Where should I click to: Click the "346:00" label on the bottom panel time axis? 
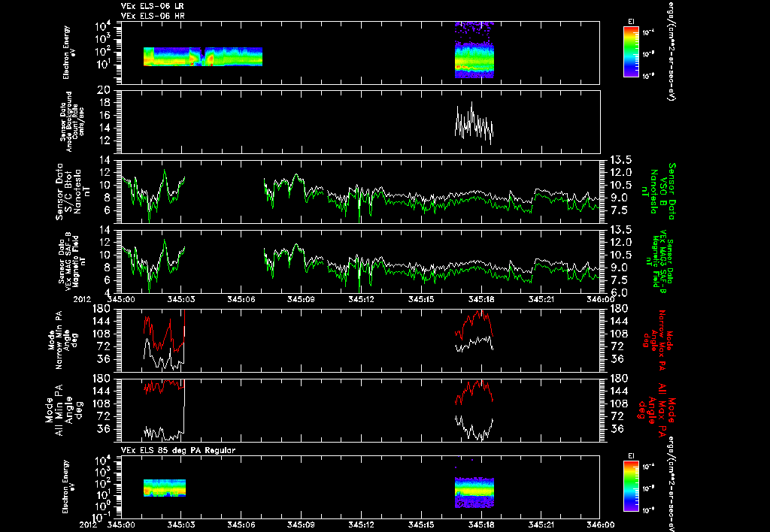click(599, 524)
